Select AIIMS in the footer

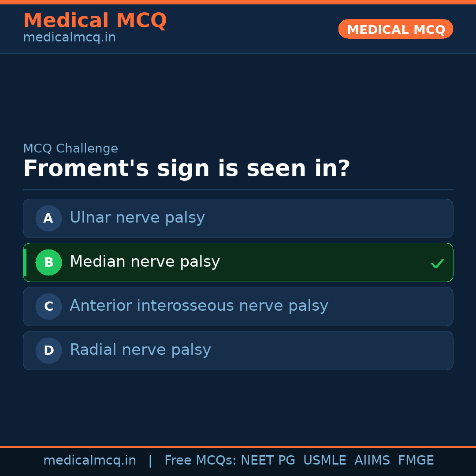pyautogui.click(x=372, y=461)
